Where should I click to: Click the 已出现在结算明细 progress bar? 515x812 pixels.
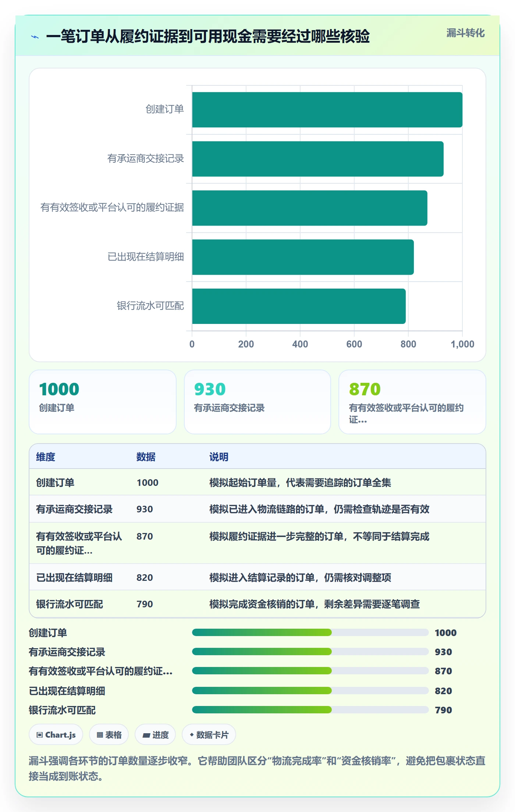(310, 691)
